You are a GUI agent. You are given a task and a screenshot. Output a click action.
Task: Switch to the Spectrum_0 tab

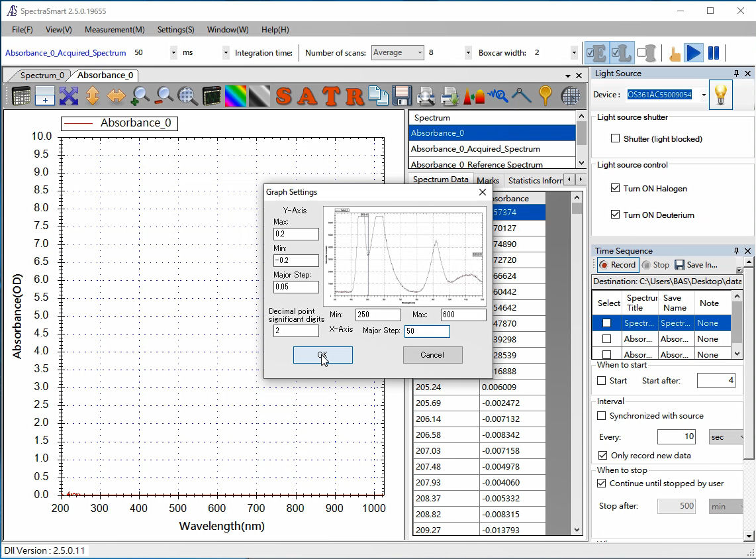point(42,76)
